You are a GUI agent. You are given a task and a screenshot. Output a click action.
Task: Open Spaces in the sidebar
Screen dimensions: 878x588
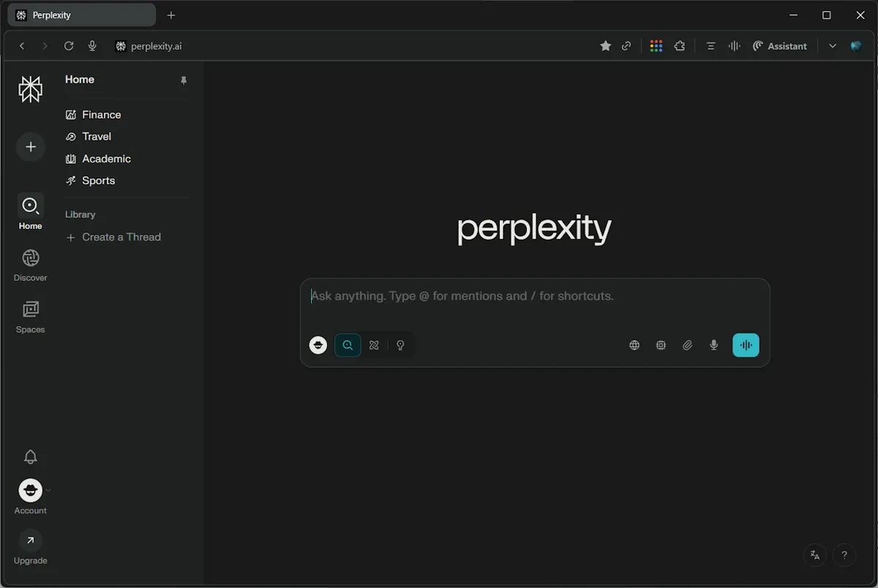tap(30, 317)
